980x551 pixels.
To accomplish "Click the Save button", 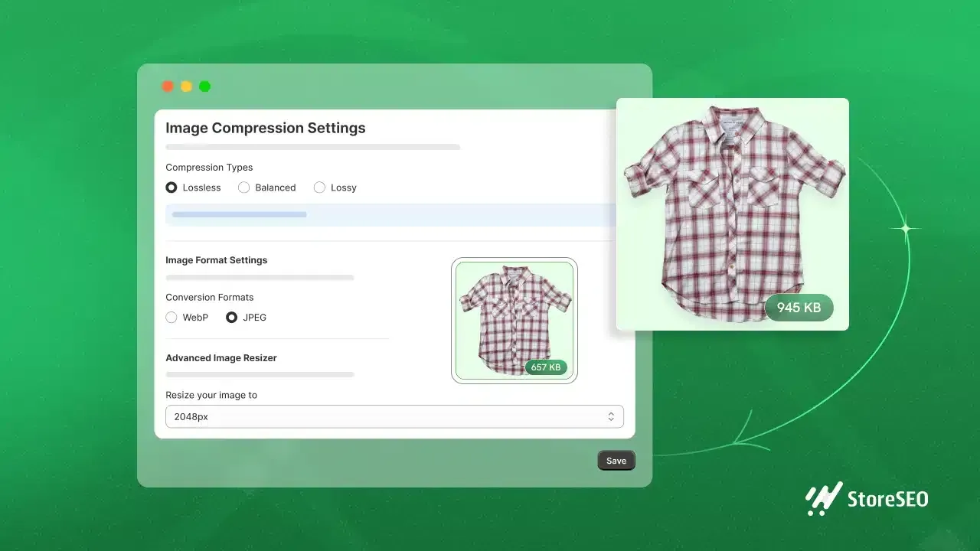I will click(616, 461).
